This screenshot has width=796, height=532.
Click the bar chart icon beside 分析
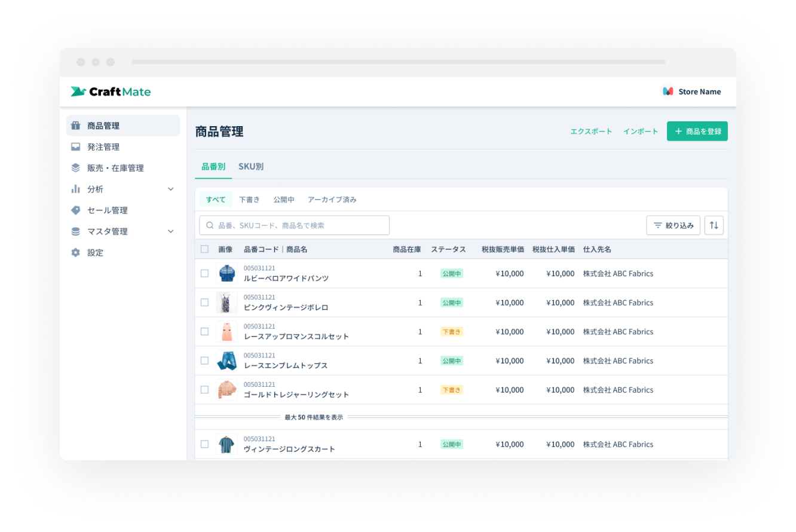pyautogui.click(x=75, y=189)
